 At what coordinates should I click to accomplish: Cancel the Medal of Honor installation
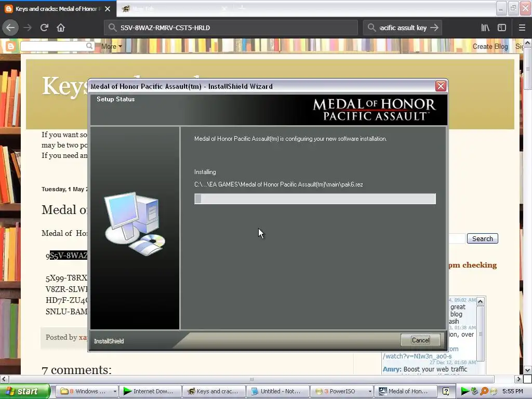(420, 340)
